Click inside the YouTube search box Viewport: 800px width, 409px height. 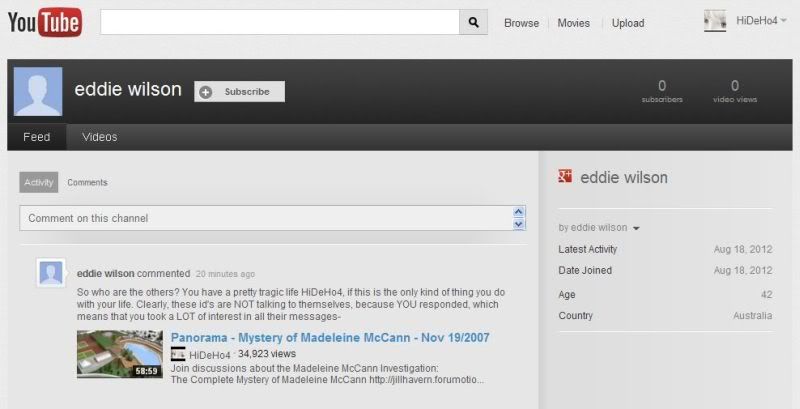click(280, 22)
